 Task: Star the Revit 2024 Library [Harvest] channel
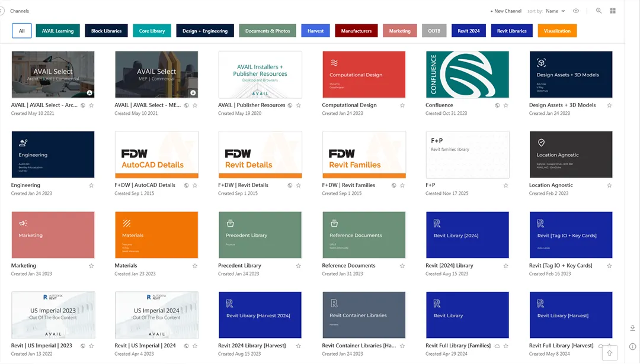click(298, 346)
